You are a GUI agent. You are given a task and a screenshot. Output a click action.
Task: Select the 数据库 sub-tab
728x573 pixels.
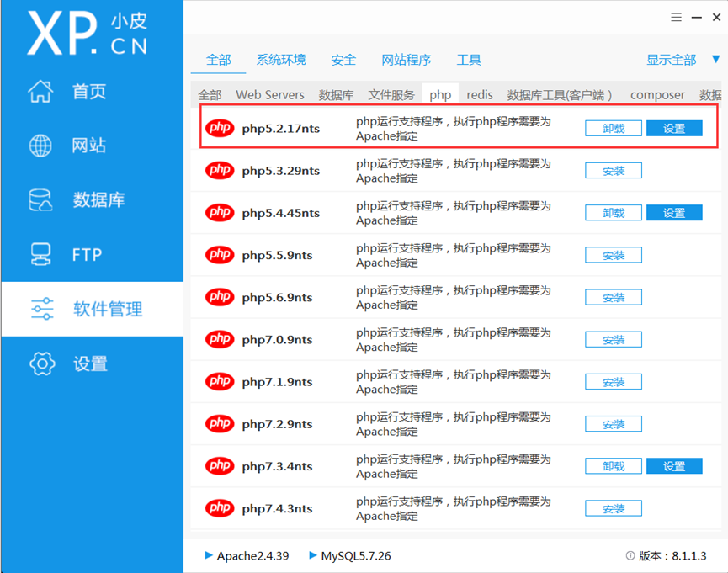point(336,95)
